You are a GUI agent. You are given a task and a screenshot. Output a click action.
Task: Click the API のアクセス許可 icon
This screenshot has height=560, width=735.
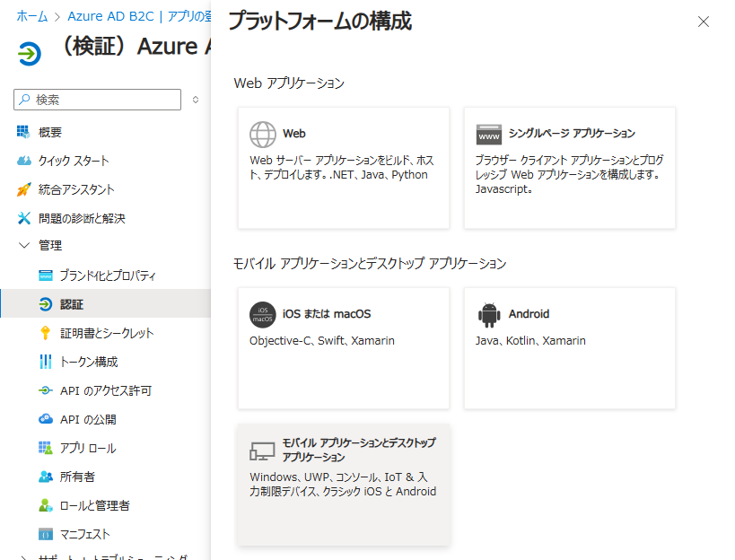coord(46,390)
